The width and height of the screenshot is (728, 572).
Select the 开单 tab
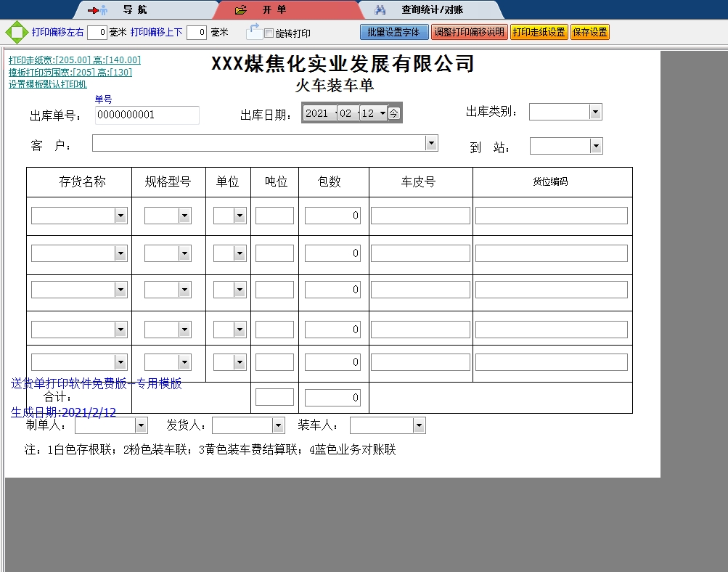274,10
